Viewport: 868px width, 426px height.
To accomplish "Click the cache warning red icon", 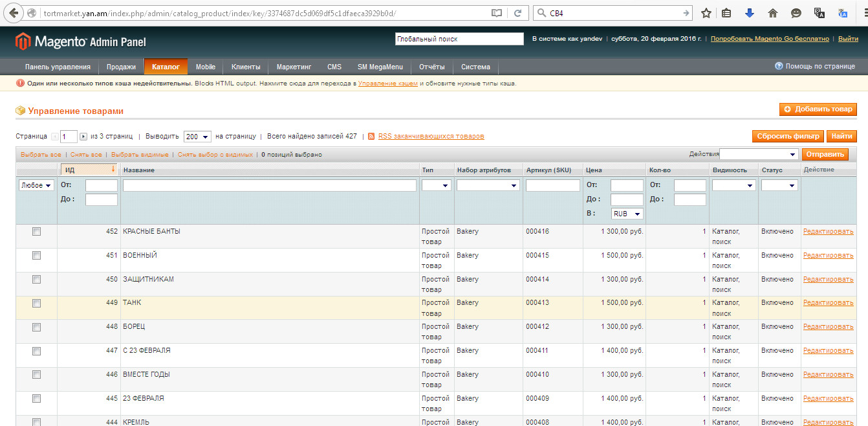I will [x=20, y=84].
